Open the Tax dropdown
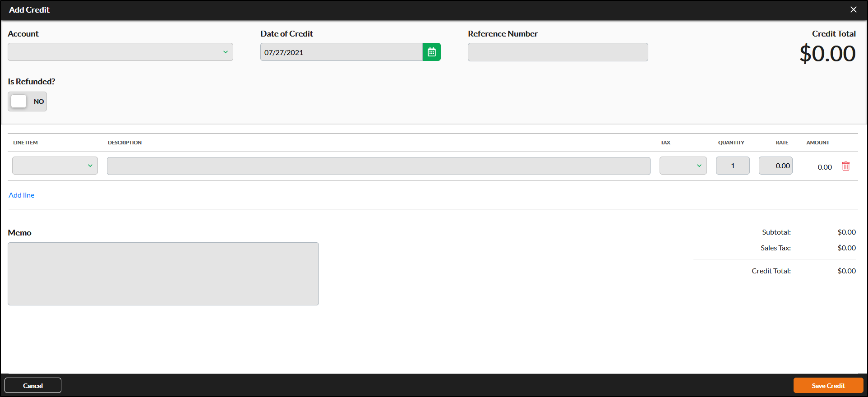This screenshot has height=397, width=868. pos(683,166)
